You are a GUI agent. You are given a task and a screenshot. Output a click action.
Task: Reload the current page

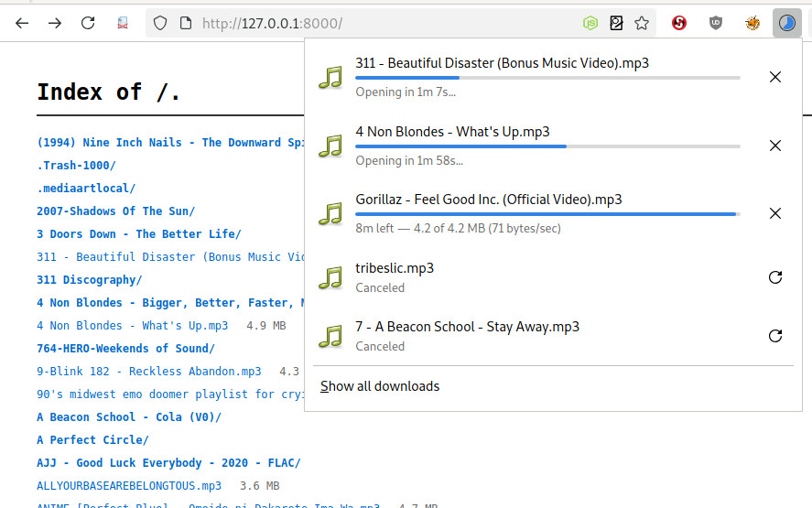coord(88,23)
